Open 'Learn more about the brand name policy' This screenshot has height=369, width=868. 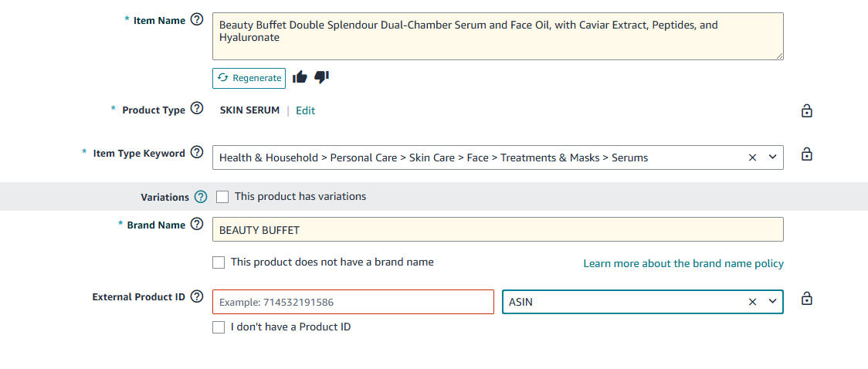[x=683, y=264]
